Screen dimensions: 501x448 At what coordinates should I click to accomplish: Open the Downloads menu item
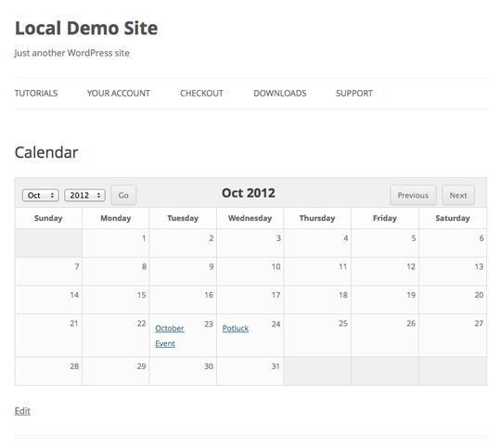280,94
